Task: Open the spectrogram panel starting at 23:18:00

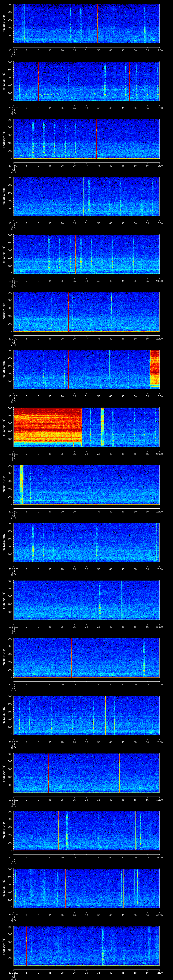Action: pyautogui.click(x=86, y=139)
